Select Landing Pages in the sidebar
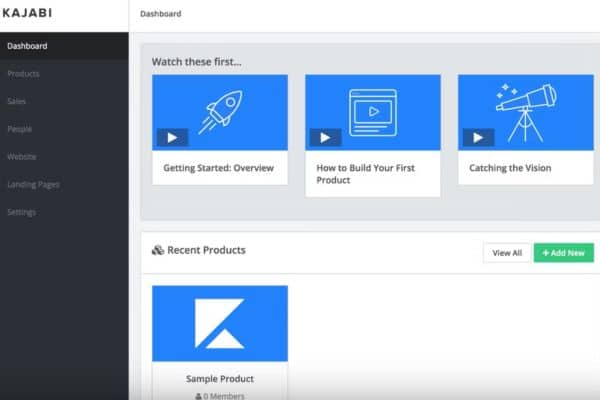This screenshot has height=400, width=600. [x=64, y=184]
